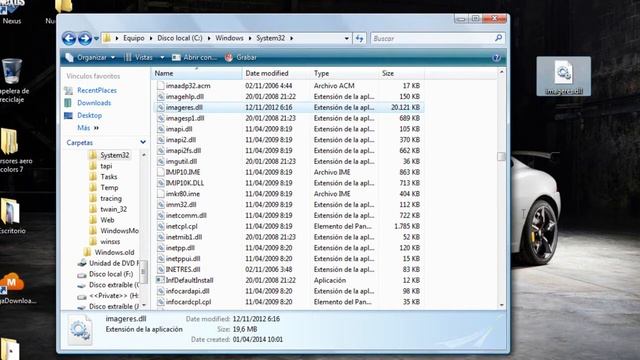Navigate to Windows breadcrumb

[x=229, y=38]
